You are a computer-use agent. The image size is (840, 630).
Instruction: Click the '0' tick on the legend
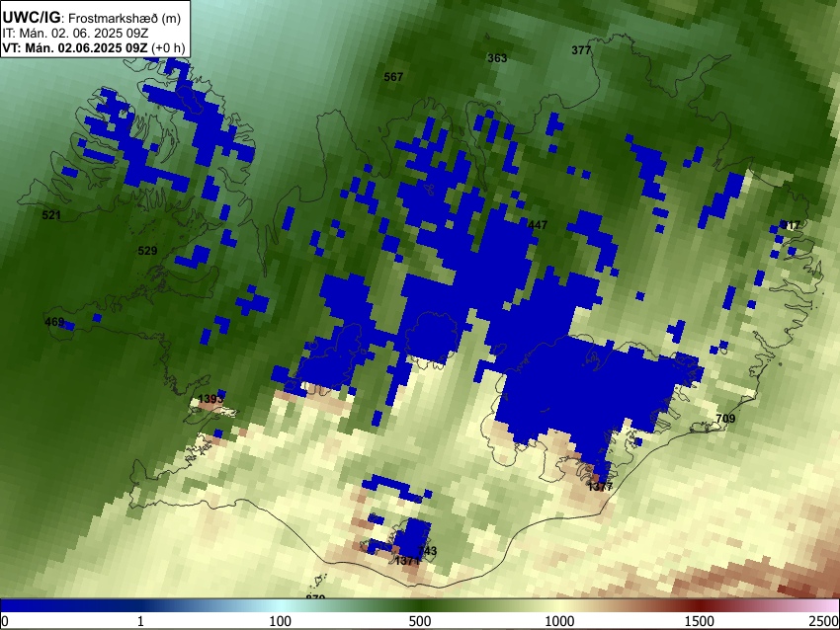[x=5, y=621]
